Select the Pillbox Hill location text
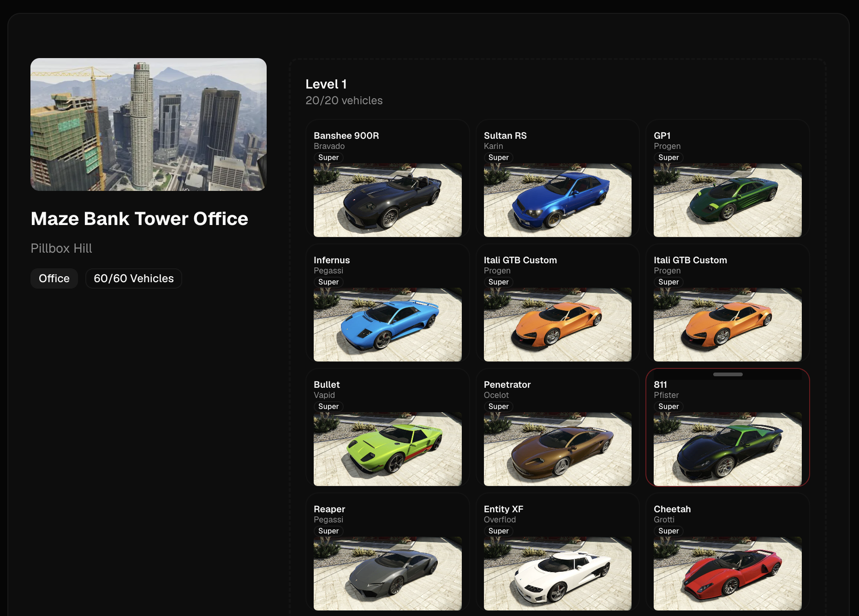859x616 pixels. pos(61,248)
